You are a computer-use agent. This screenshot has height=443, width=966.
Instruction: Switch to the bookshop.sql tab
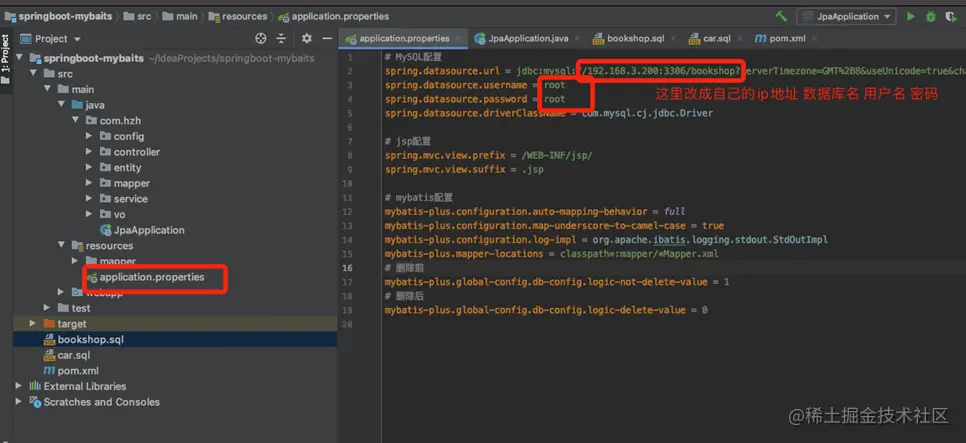pos(635,38)
